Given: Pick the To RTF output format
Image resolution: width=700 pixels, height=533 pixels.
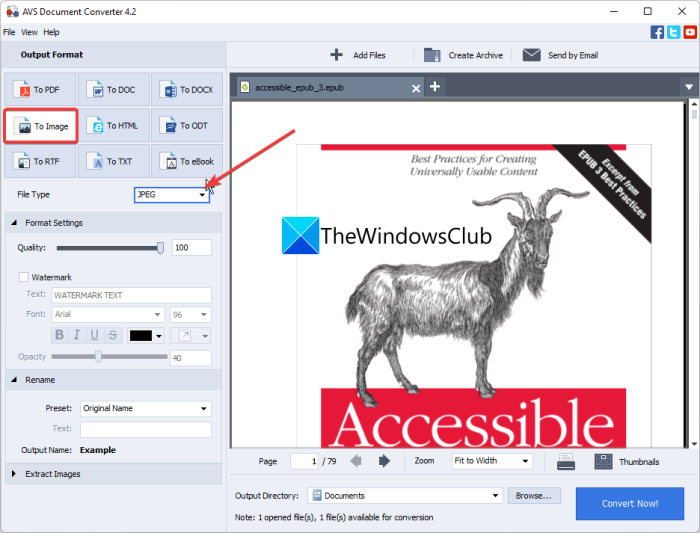Looking at the screenshot, I should (40, 162).
